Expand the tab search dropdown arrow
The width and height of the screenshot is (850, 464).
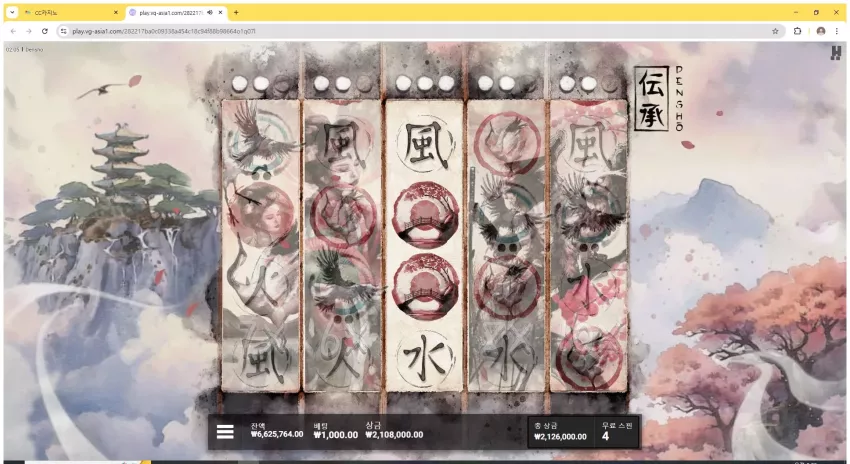(x=12, y=12)
